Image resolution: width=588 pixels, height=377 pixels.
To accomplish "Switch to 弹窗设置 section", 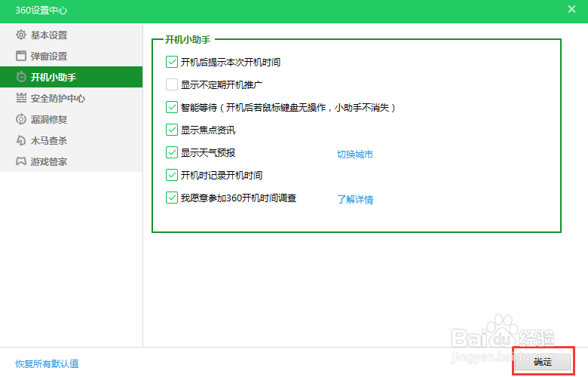I will [72, 56].
